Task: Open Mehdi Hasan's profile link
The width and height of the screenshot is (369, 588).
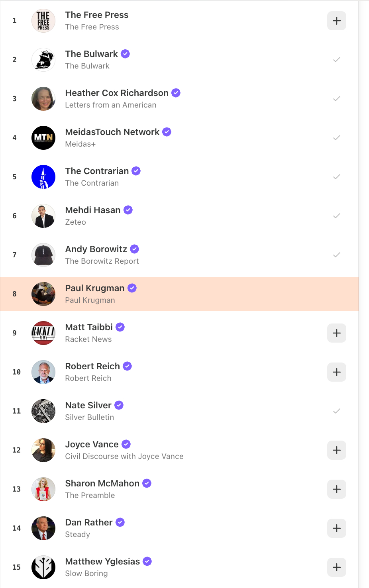Action: (x=93, y=210)
